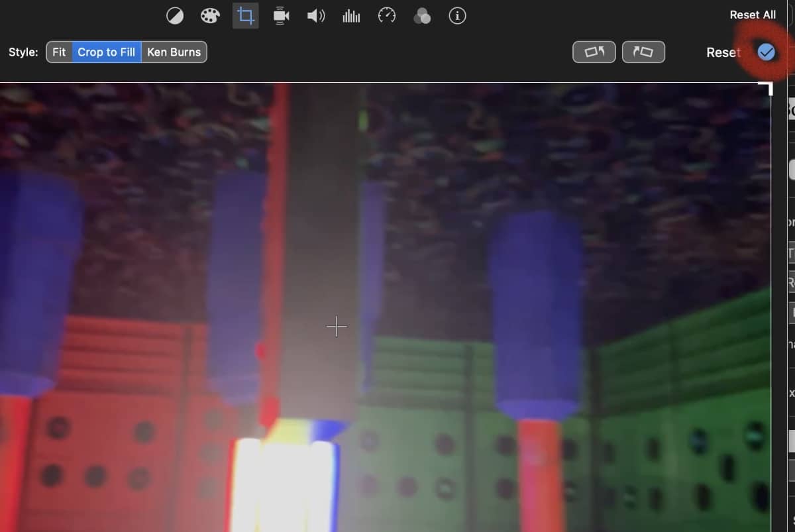Screen dimensions: 795x532
Task: Switch to Ken Burns style
Action: [174, 52]
